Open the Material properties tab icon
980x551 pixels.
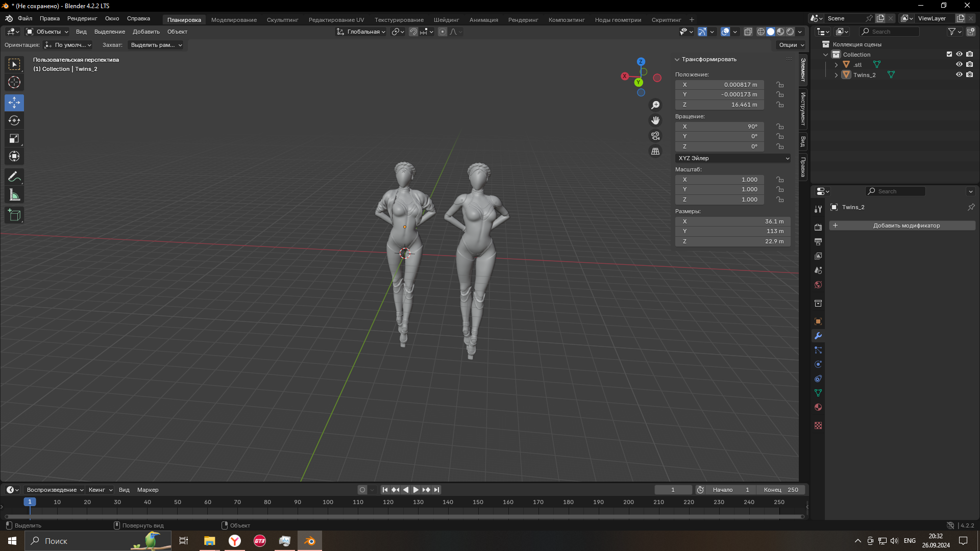pyautogui.click(x=818, y=407)
